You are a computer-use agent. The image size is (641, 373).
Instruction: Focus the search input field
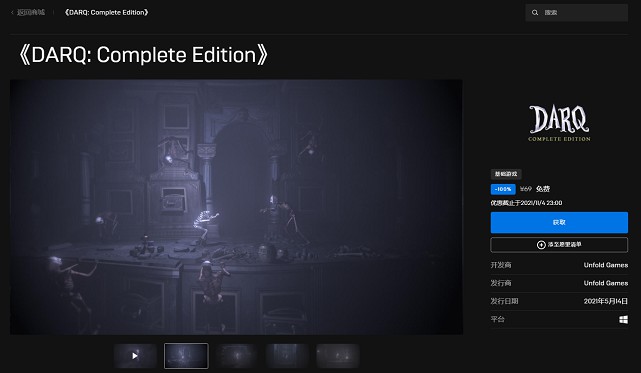tap(576, 13)
